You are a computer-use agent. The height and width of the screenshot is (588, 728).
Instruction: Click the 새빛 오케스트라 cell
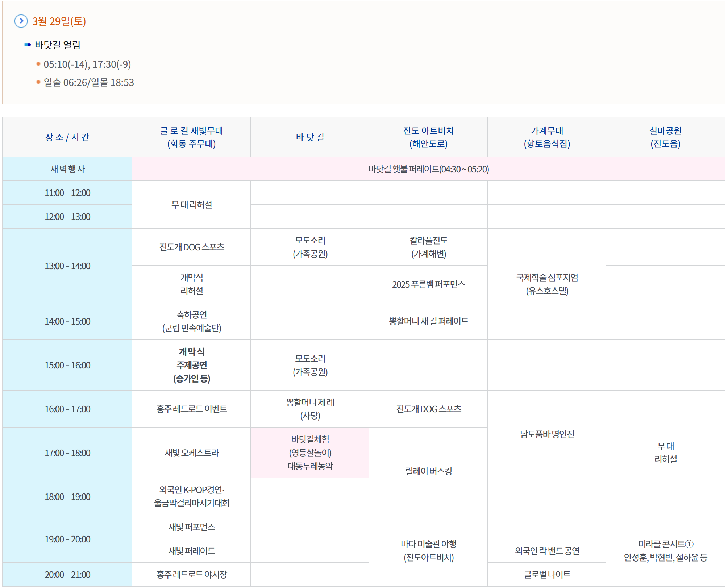pyautogui.click(x=191, y=453)
